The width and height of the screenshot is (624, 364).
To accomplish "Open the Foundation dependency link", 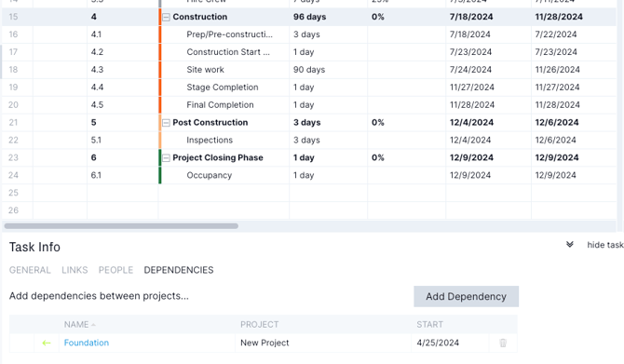I will point(87,343).
